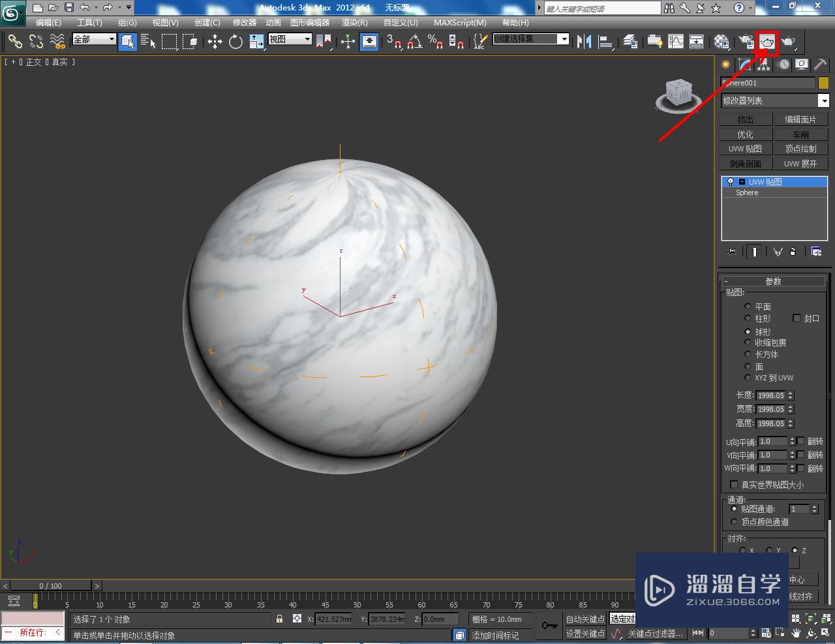Open 工具(T) menu
The image size is (835, 644).
89,22
